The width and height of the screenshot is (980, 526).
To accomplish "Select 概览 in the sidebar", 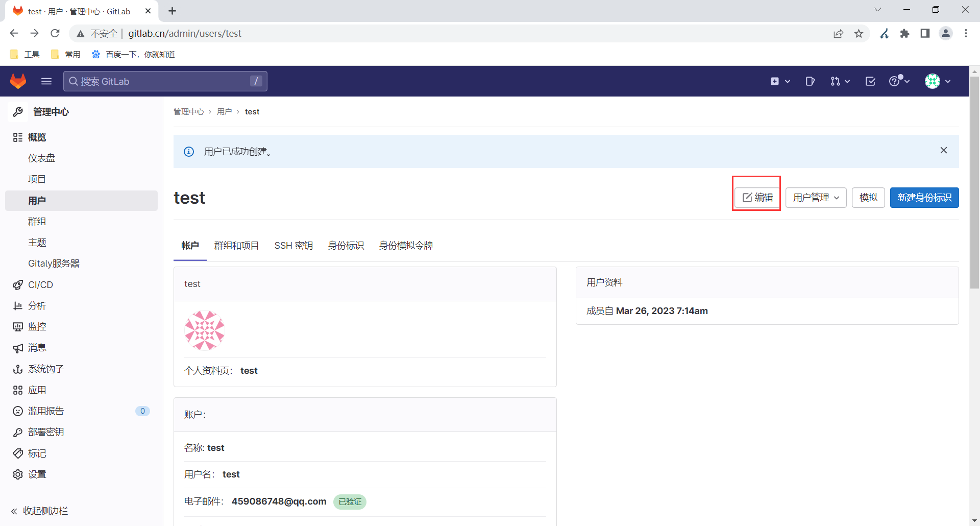I will (x=82, y=137).
